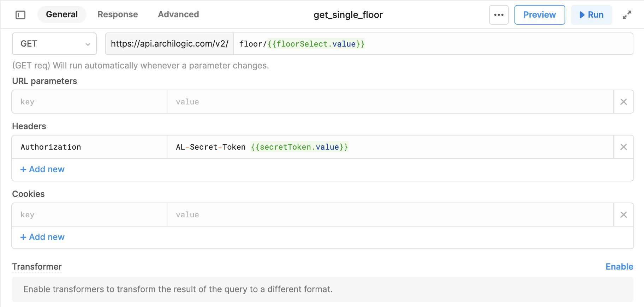Open the GET method dropdown
This screenshot has width=644, height=307.
[54, 44]
